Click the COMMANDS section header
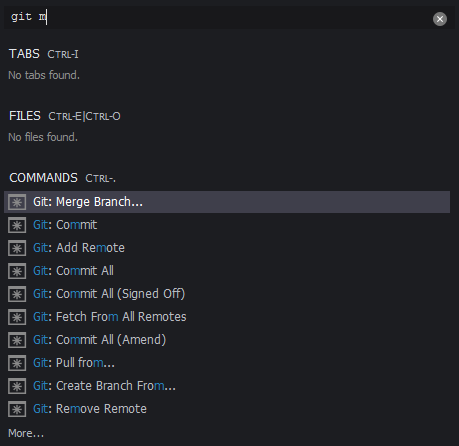Image resolution: width=459 pixels, height=446 pixels. (x=43, y=178)
